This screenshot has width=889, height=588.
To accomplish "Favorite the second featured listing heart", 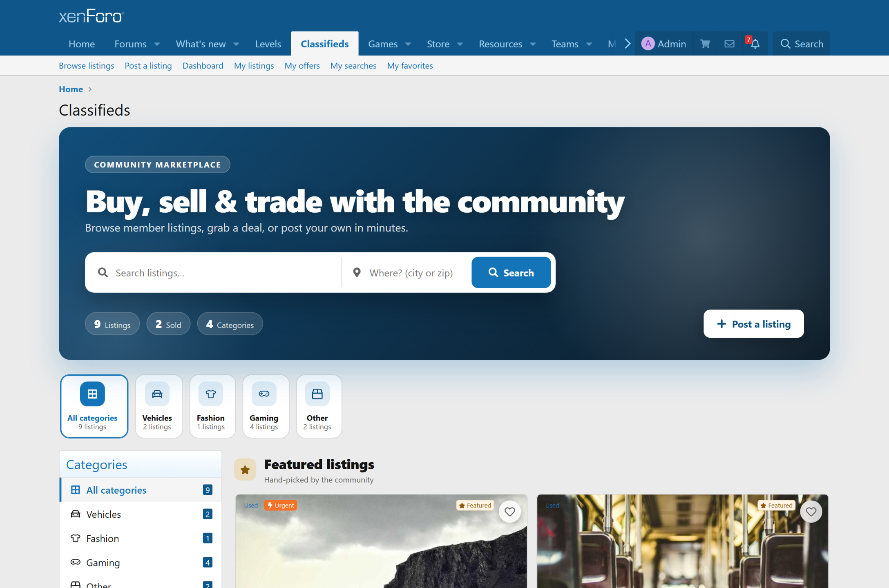I will pyautogui.click(x=811, y=512).
